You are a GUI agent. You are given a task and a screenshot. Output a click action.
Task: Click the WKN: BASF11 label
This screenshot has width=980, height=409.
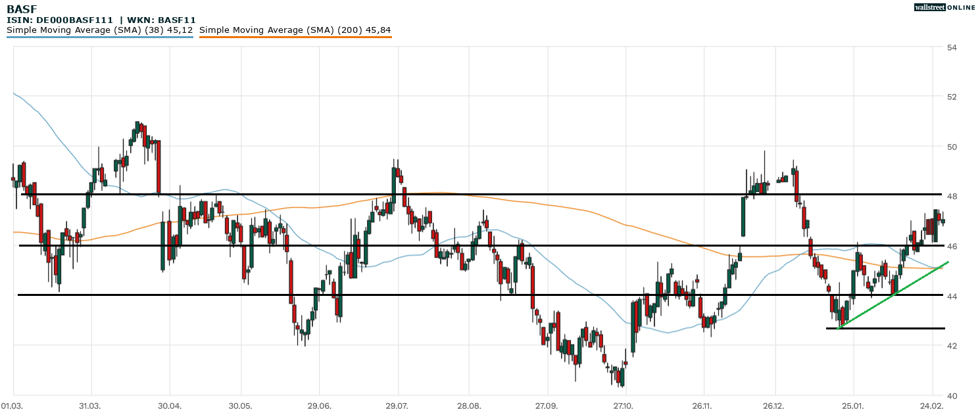(x=161, y=20)
